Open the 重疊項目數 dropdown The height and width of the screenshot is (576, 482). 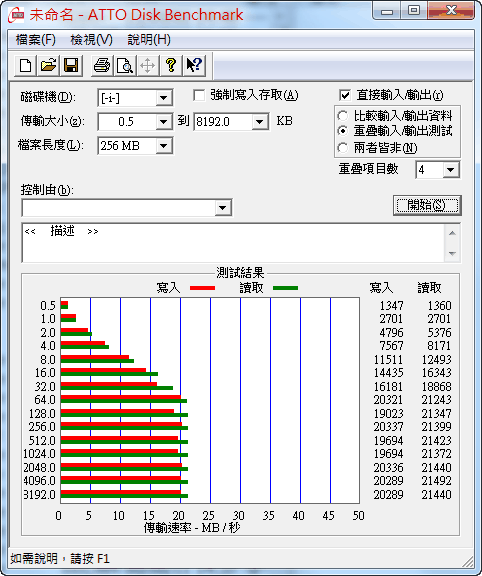click(x=450, y=170)
